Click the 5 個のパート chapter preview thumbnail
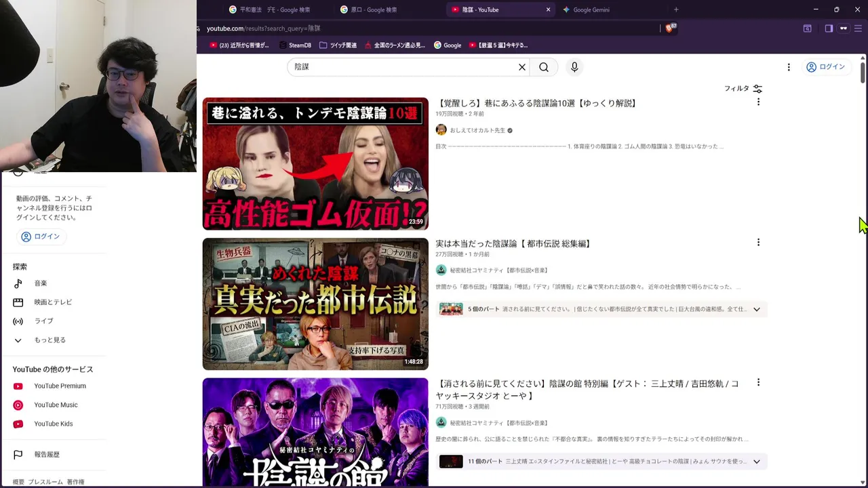868x488 pixels. click(451, 309)
